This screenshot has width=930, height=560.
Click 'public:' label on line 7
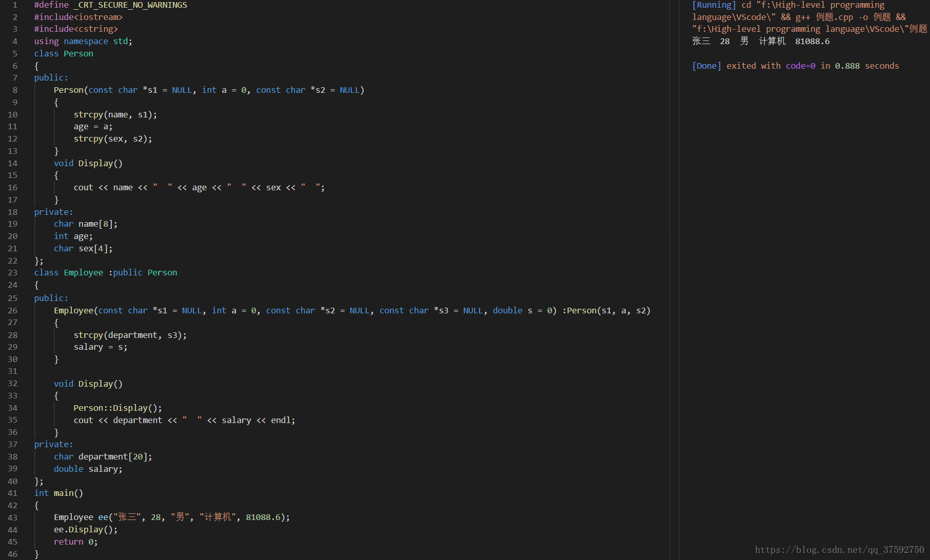click(x=51, y=78)
